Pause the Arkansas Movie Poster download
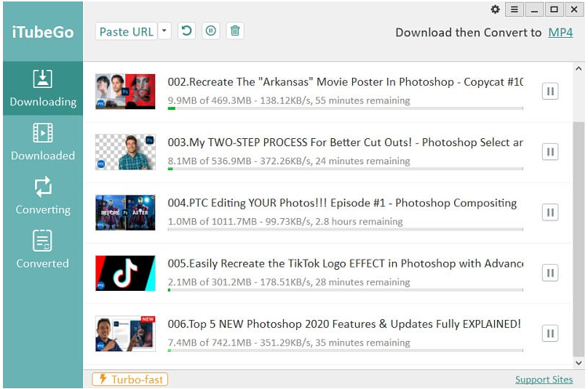The image size is (588, 389). pyautogui.click(x=550, y=92)
